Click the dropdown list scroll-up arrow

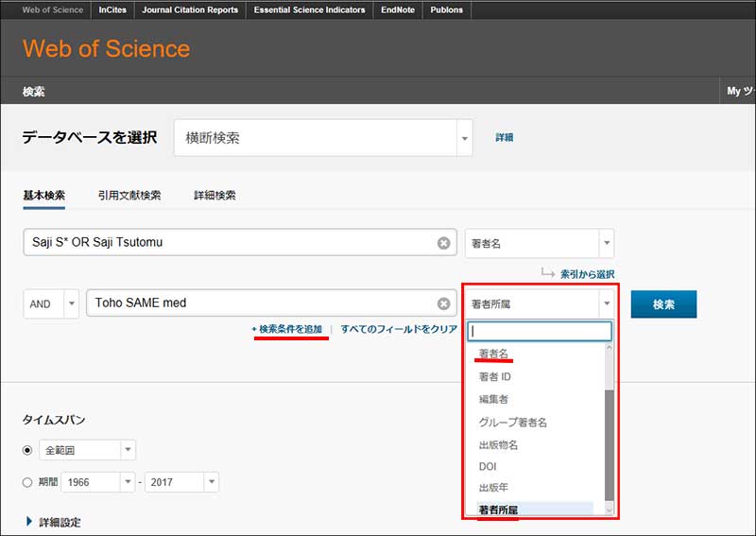610,347
